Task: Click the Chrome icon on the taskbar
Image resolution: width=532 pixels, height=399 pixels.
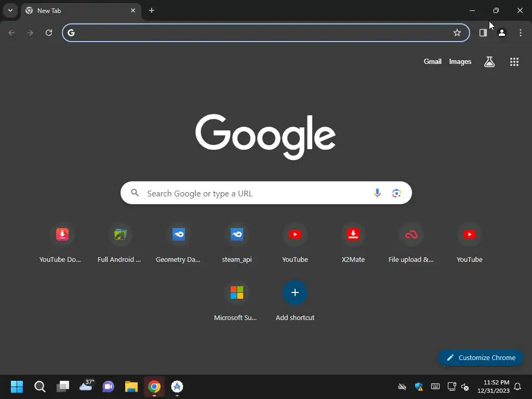Action: (x=154, y=387)
